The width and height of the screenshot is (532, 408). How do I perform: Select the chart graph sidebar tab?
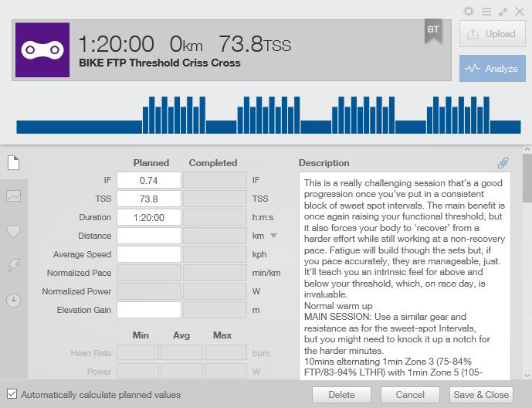pos(14,196)
